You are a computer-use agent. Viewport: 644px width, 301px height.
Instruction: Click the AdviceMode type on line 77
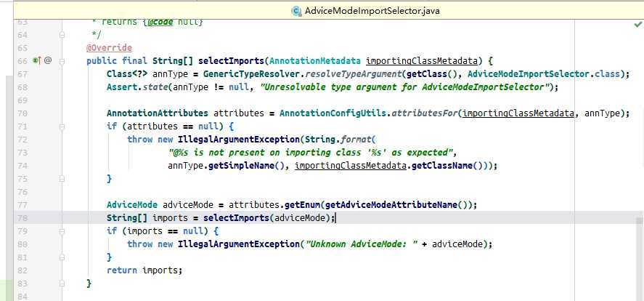click(132, 205)
